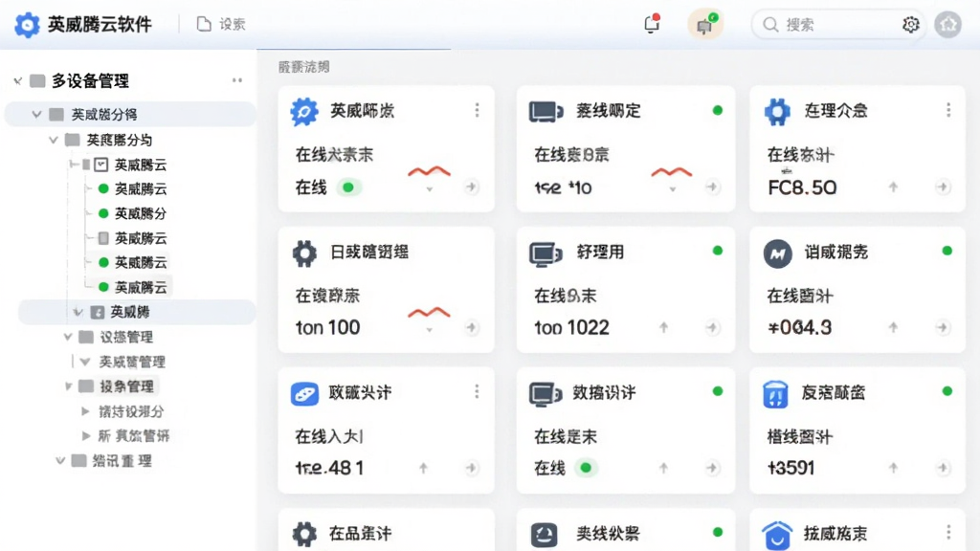Screen dimensions: 980x551
Task: Expand the 掅持设绑分 triangle
Action: [85, 411]
